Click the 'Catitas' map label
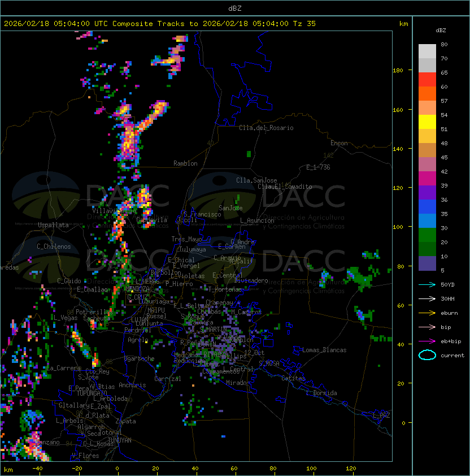The width and height of the screenshot is (470, 476). point(293,378)
